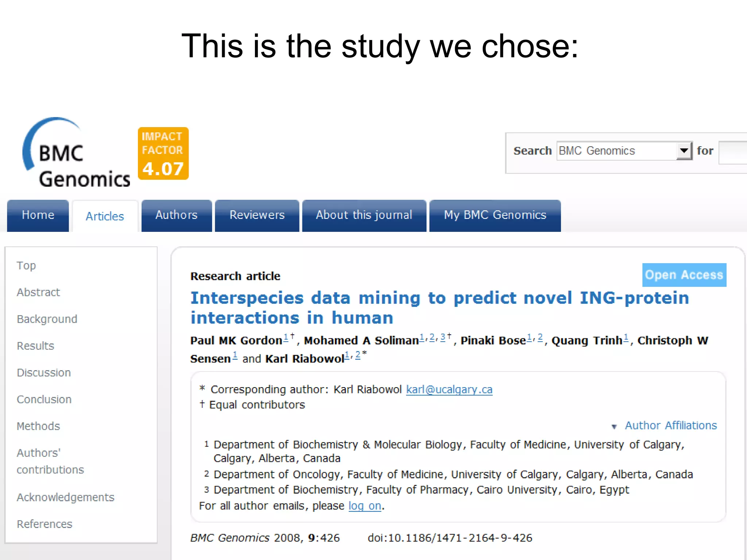747x560 pixels.
Task: Open About this journal tab
Action: pos(364,215)
